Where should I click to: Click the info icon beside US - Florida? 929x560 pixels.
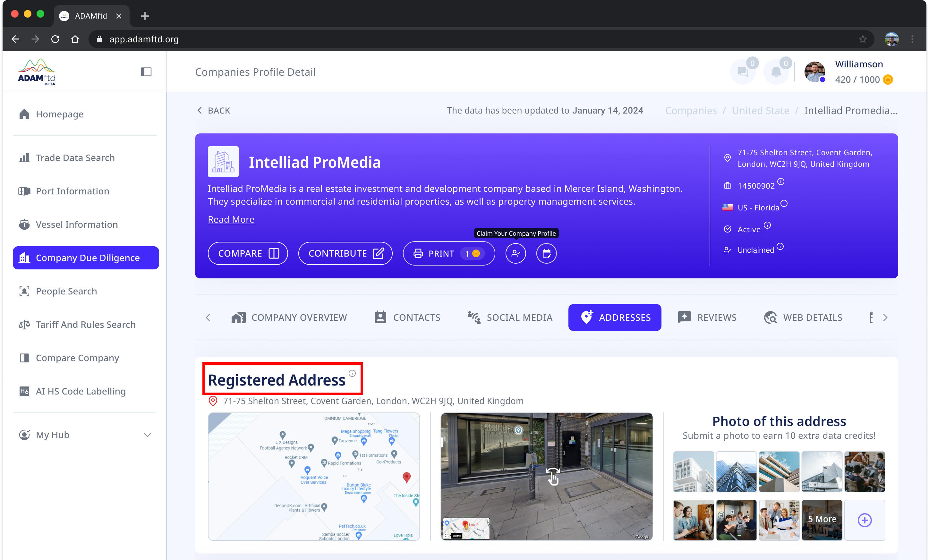[784, 203]
